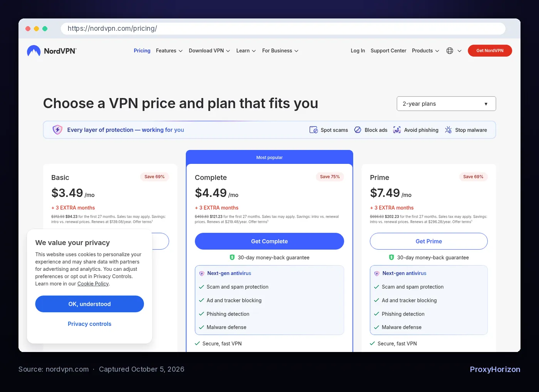
Task: Click the Basic plan title
Action: click(60, 177)
